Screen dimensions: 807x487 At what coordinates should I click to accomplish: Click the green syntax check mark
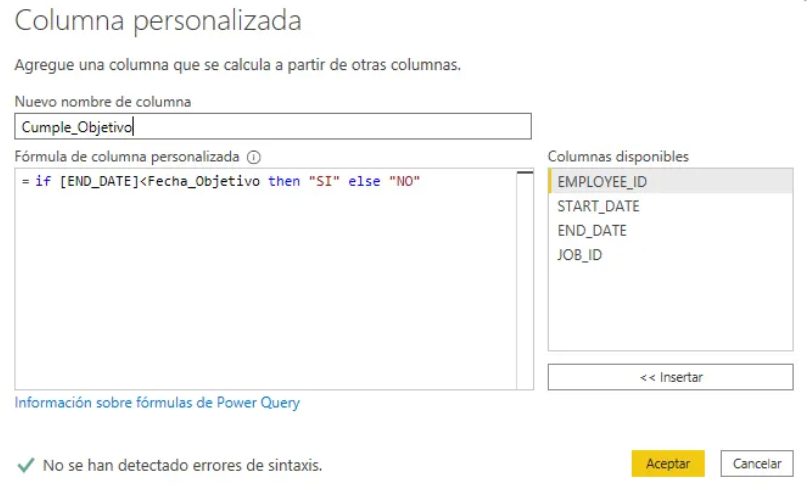coord(25,465)
